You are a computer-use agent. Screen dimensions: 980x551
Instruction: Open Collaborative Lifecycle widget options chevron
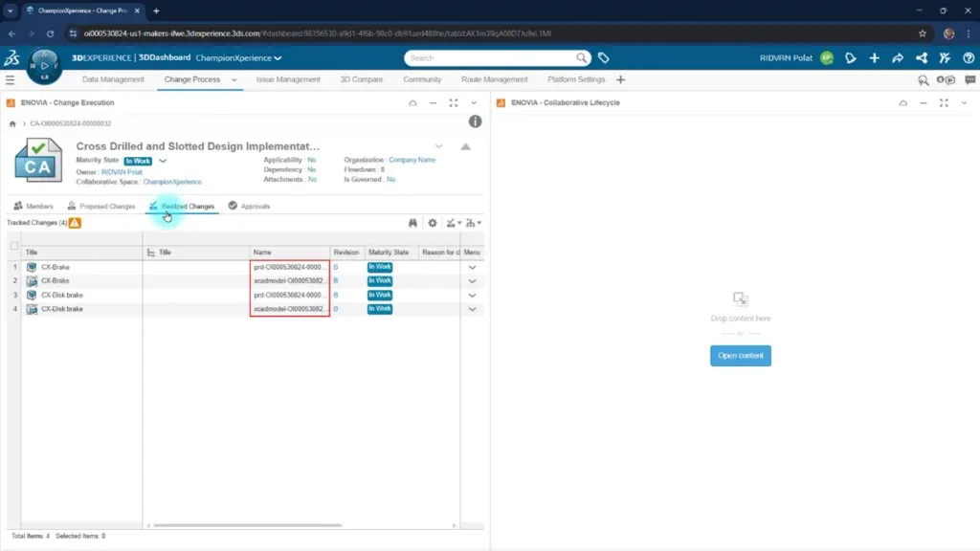965,103
